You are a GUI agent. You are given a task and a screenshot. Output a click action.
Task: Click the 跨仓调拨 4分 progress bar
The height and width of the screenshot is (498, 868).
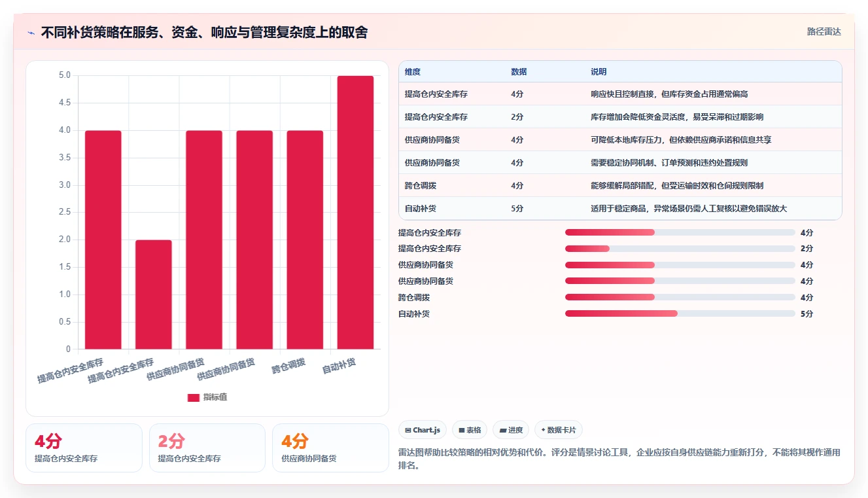(x=680, y=297)
